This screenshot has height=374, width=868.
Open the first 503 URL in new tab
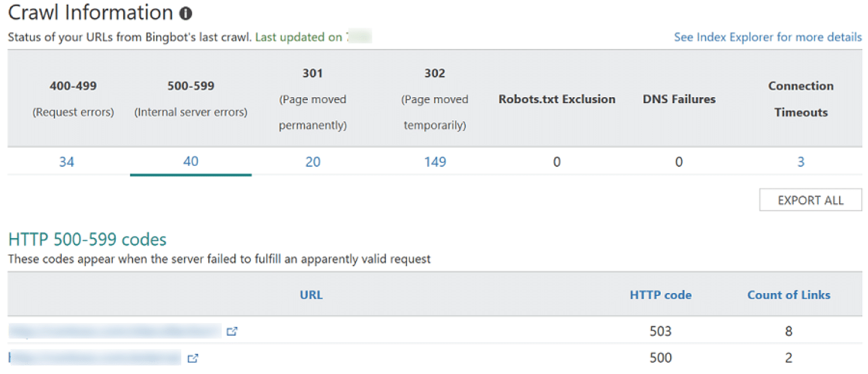click(233, 331)
